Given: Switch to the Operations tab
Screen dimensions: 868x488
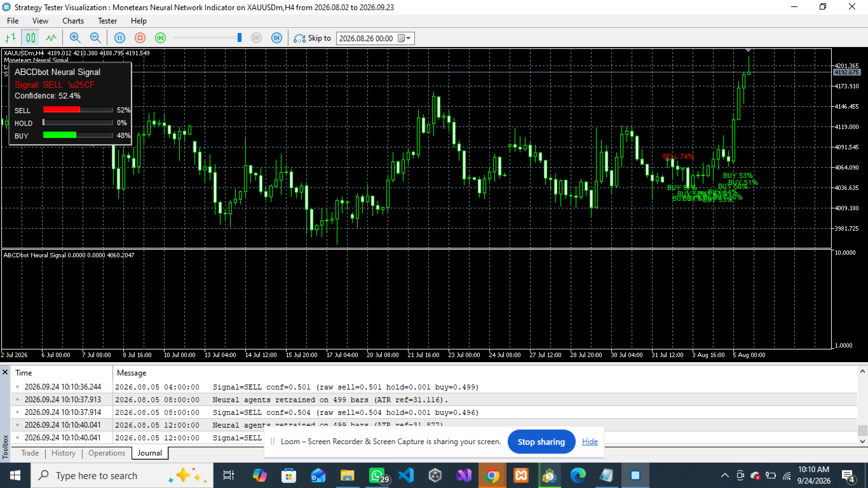Looking at the screenshot, I should coord(107,453).
